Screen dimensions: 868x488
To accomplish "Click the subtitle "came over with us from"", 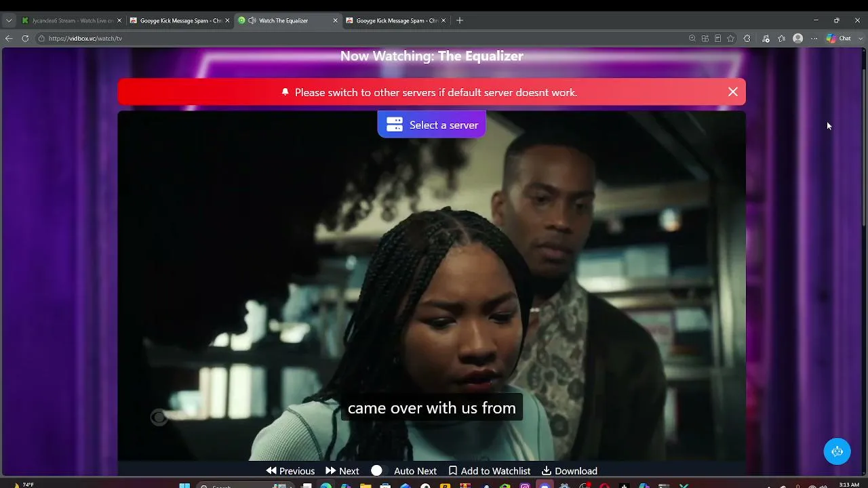I will pyautogui.click(x=432, y=408).
